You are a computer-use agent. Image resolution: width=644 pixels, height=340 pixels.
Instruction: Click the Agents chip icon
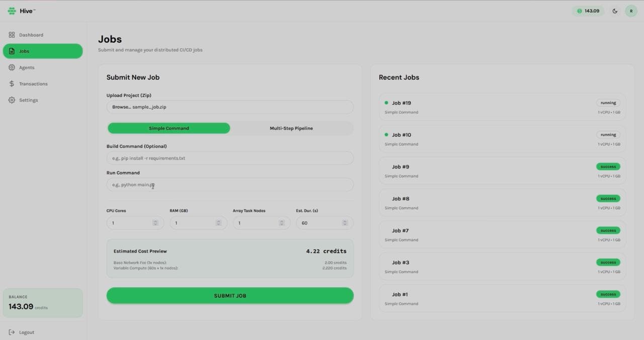point(12,67)
